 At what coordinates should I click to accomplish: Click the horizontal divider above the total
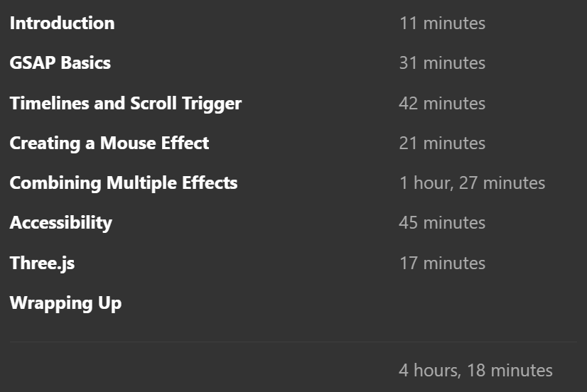[293, 342]
